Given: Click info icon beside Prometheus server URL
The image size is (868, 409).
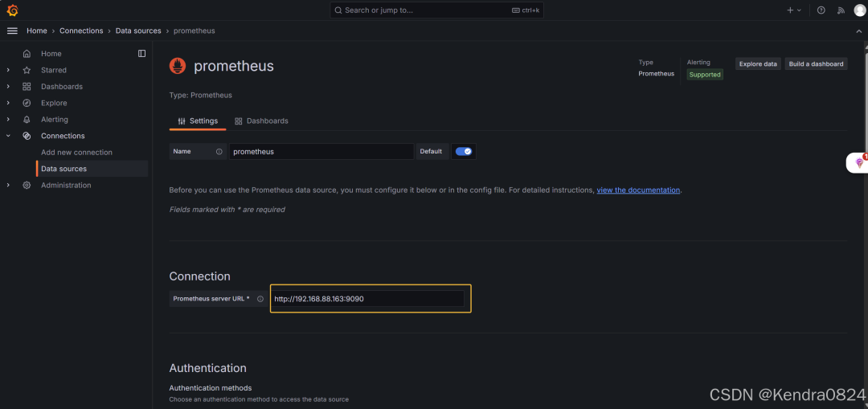Looking at the screenshot, I should click(260, 299).
